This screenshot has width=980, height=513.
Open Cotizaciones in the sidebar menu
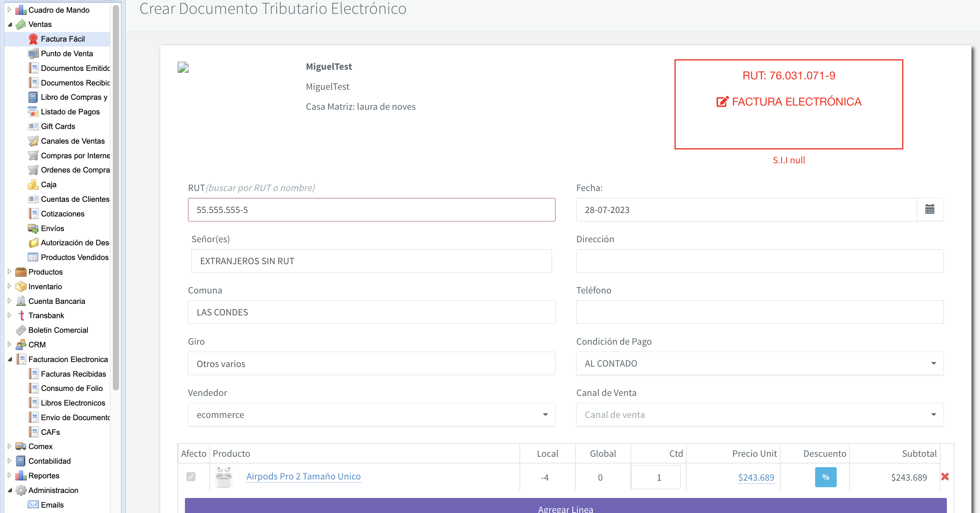(x=62, y=214)
